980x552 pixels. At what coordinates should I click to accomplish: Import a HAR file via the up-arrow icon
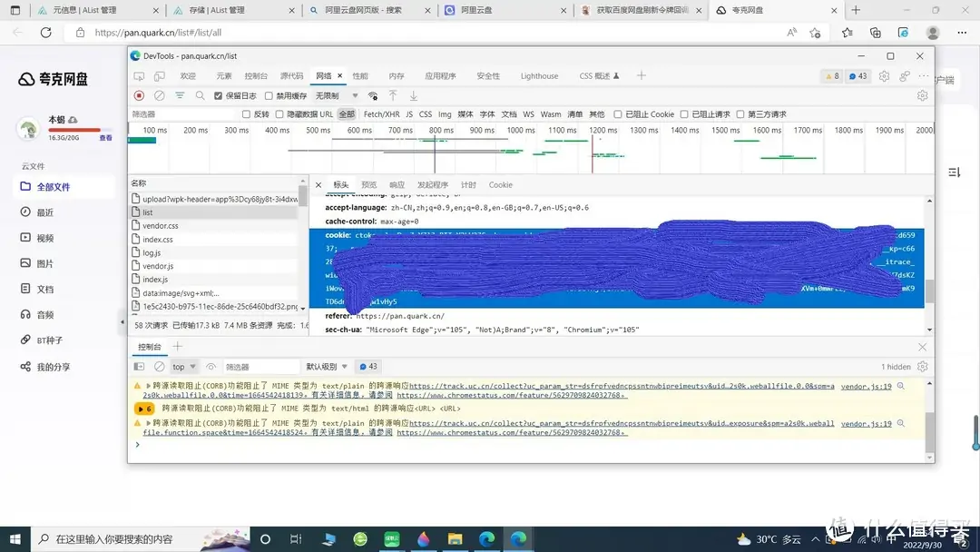(x=394, y=95)
